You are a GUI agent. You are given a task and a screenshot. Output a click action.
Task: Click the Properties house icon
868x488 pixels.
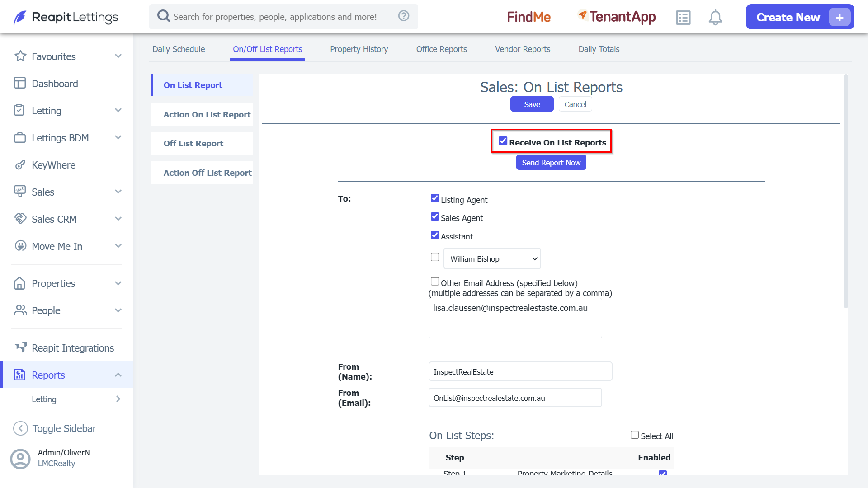pos(19,283)
